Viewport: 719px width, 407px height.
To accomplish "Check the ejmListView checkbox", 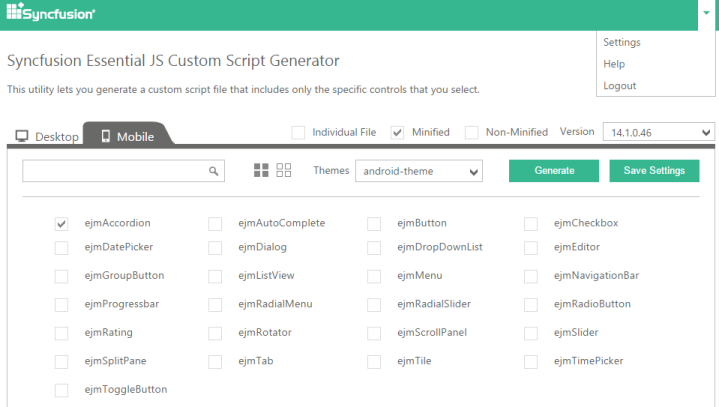I will (215, 276).
